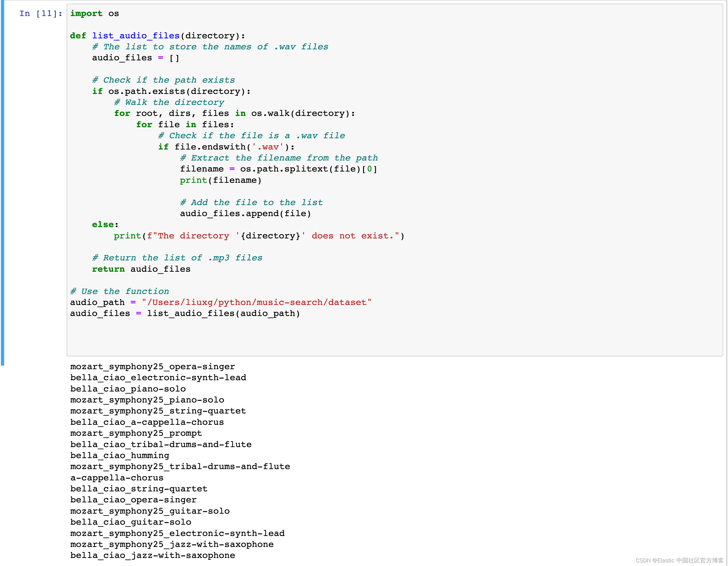Click the import os code line
This screenshot has height=566, width=728.
(94, 14)
